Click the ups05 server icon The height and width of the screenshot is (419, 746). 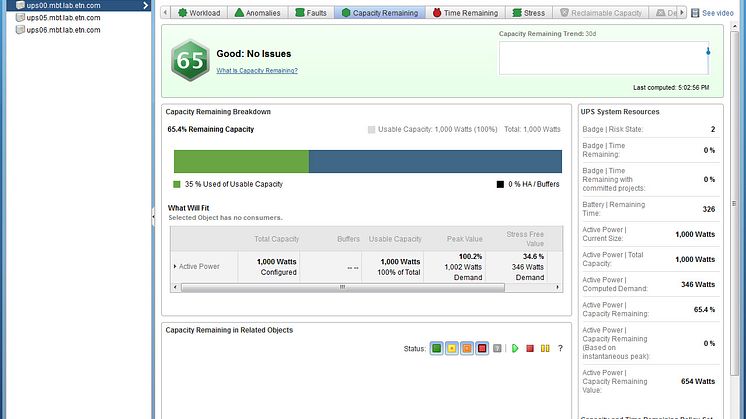(20, 18)
